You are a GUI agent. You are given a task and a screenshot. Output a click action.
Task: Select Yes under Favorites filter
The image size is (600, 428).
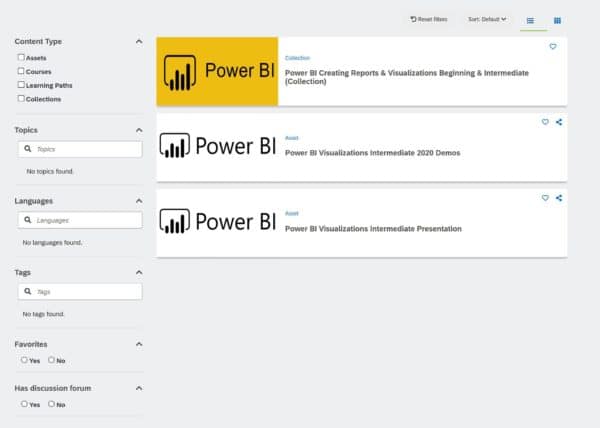tap(24, 360)
